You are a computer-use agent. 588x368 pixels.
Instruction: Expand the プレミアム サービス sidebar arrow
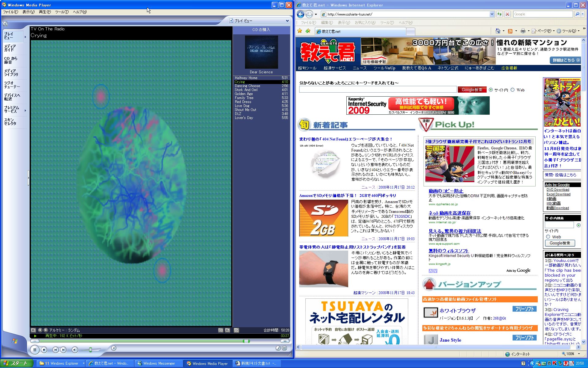pos(25,110)
